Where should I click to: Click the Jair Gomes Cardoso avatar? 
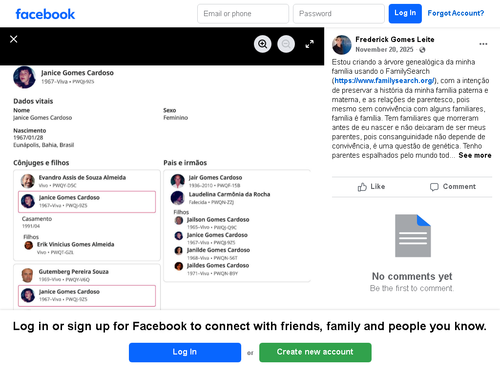coord(178,181)
